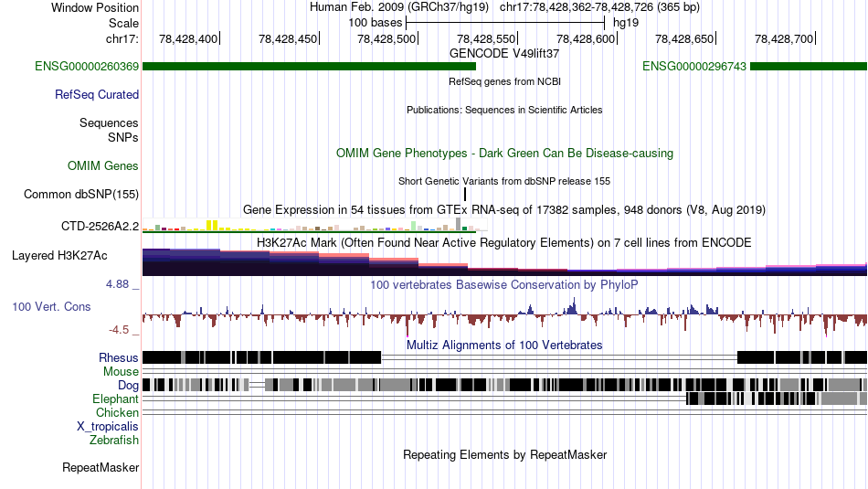Click the H3K27Ac Mark track title
This screenshot has height=489, width=868.
504,242
